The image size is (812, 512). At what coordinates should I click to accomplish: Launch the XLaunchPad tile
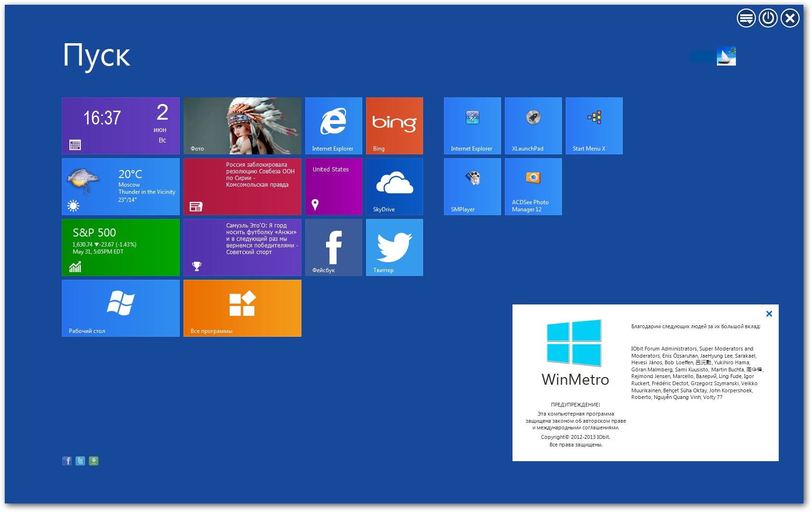[x=533, y=126]
